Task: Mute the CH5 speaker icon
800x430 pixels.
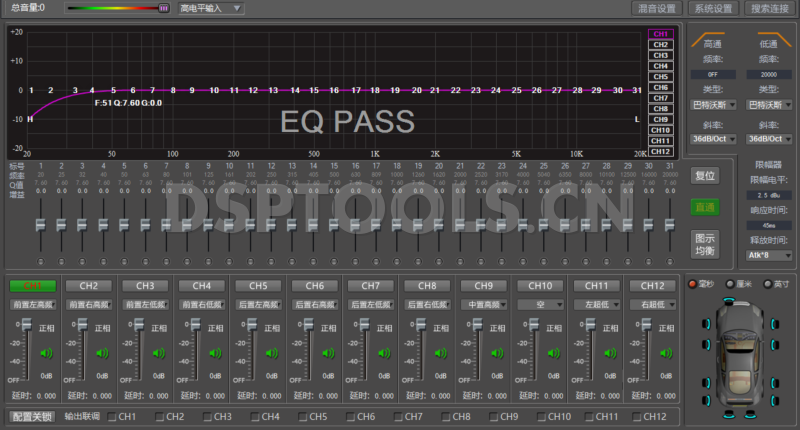Action: [270, 353]
